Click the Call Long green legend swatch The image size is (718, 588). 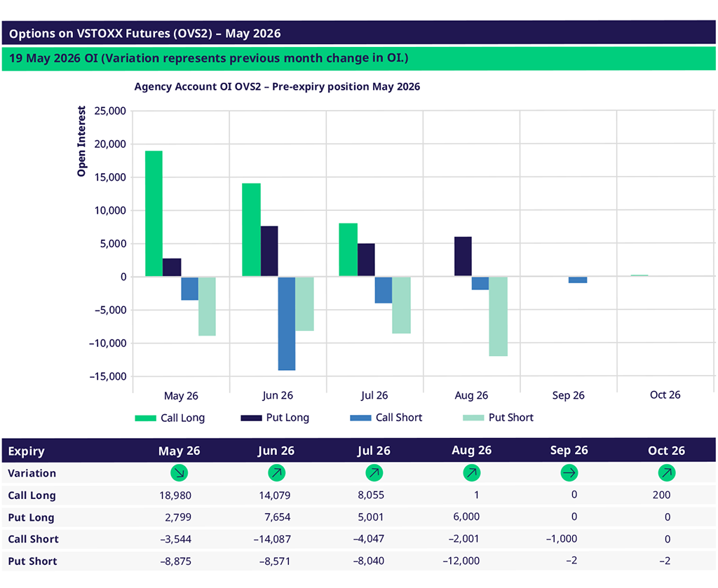tap(146, 418)
